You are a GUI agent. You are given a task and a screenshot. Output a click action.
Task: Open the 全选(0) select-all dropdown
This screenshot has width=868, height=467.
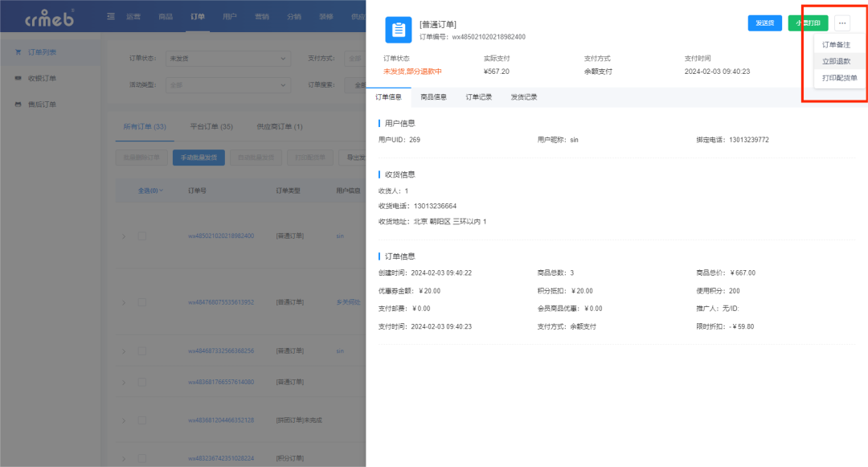tap(150, 190)
